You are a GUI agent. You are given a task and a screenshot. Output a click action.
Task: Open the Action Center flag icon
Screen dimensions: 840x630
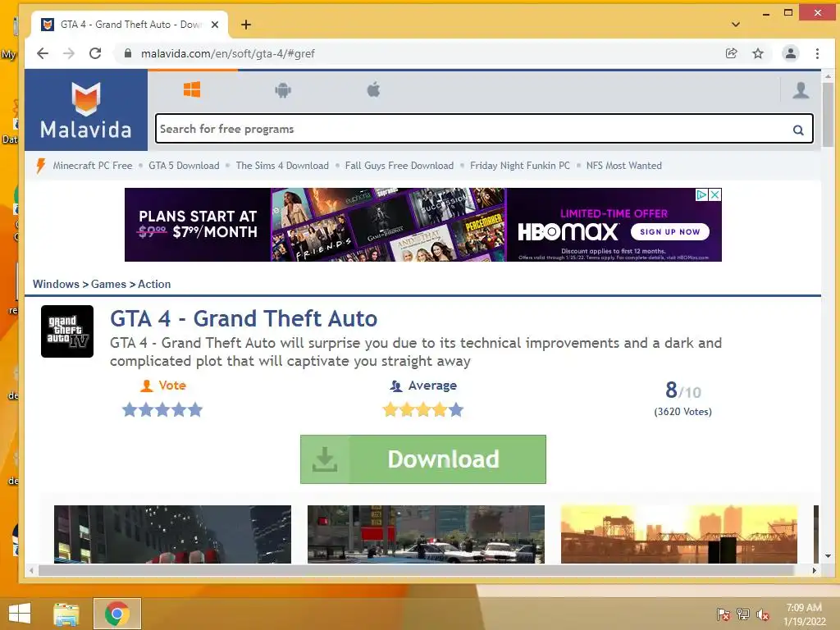tap(723, 614)
